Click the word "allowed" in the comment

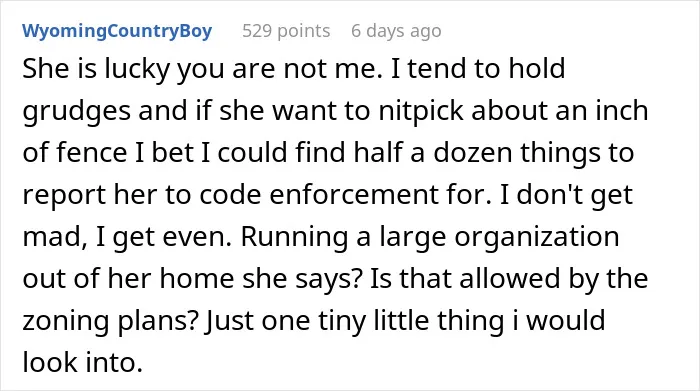coord(509,279)
